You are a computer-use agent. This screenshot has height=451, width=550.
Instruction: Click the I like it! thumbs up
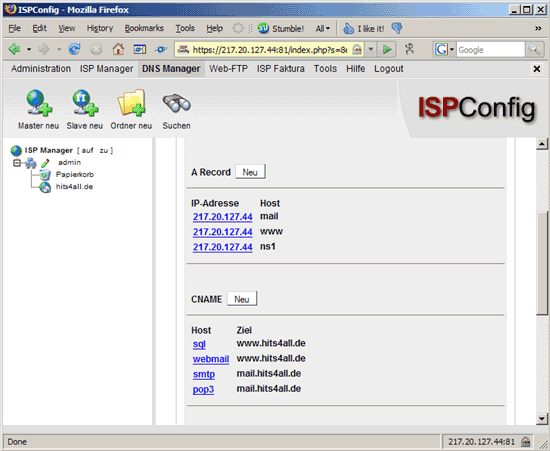(x=364, y=28)
